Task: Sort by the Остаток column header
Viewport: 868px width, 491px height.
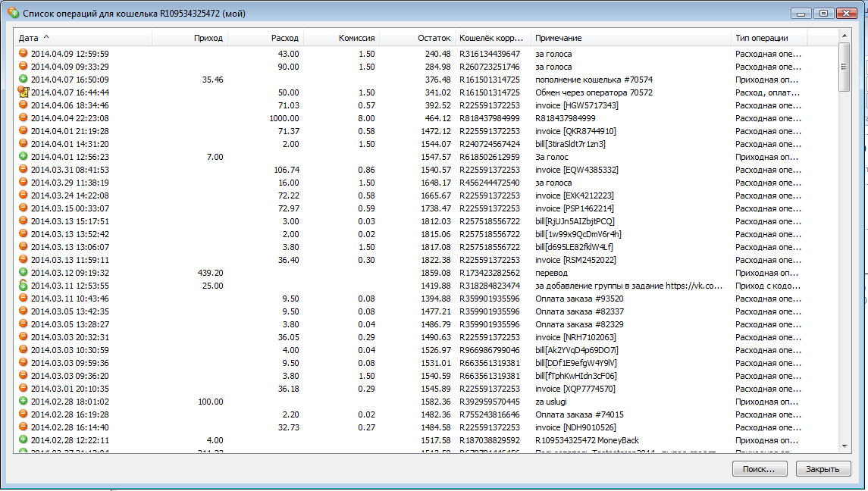Action: [417, 38]
